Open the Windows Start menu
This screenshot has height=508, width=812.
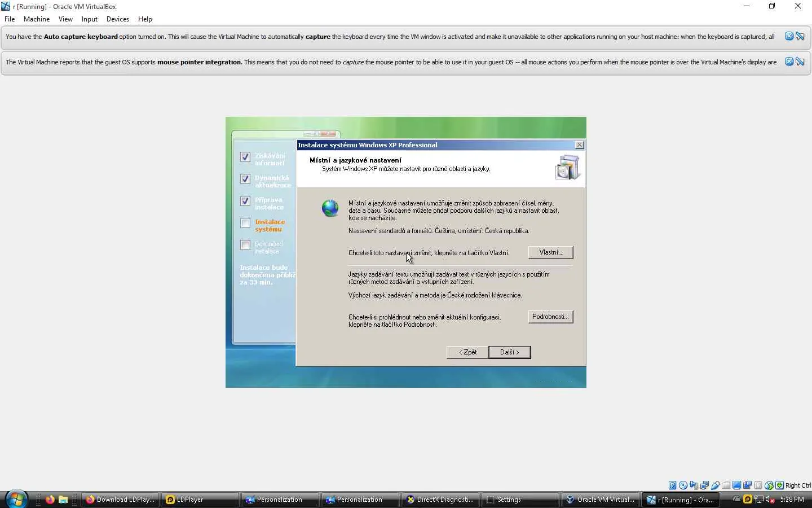16,500
